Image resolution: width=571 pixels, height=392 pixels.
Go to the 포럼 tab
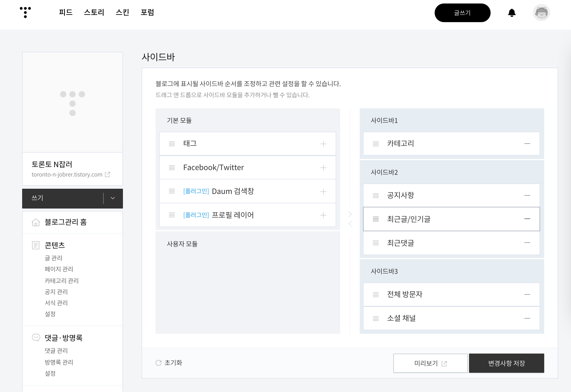coord(147,13)
